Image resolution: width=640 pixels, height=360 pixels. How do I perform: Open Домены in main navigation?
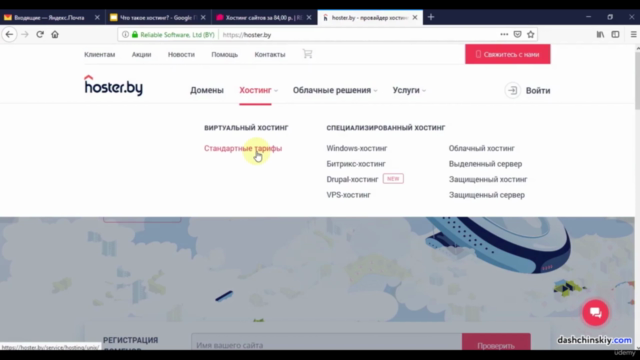(x=207, y=90)
